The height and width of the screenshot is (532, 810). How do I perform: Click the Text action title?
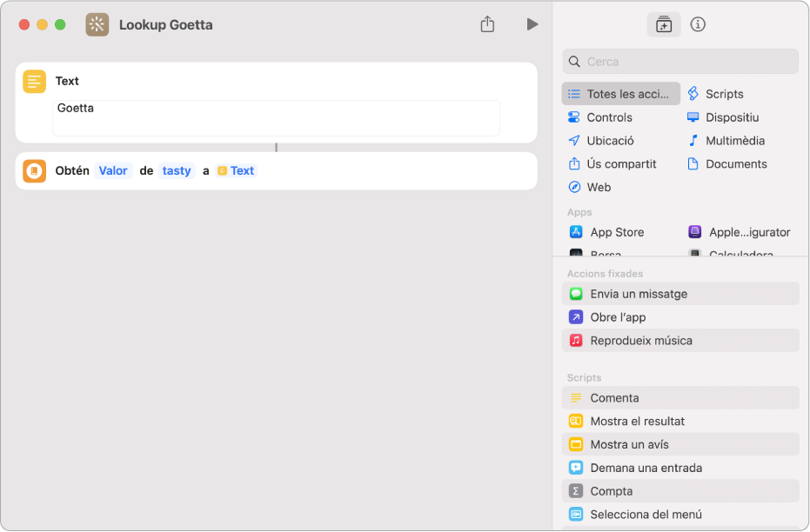click(x=67, y=81)
